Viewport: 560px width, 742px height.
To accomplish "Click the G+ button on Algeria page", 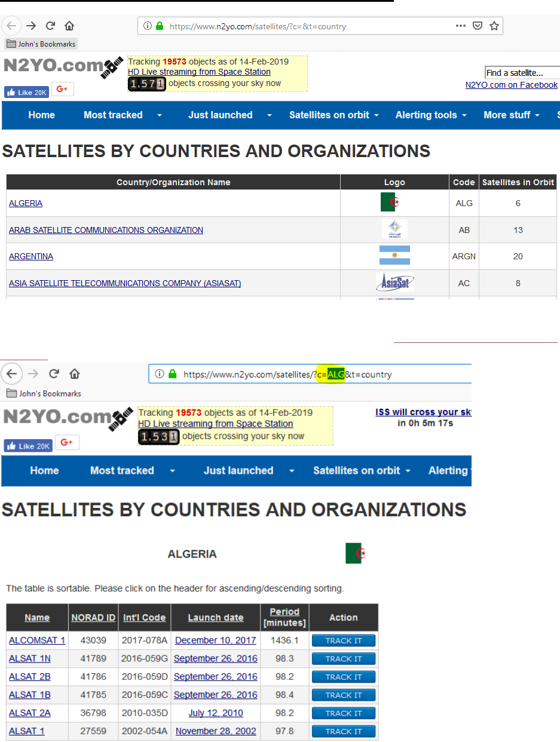I will click(66, 443).
